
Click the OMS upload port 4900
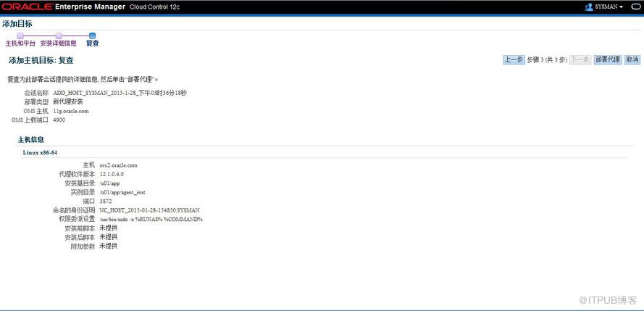pos(59,120)
